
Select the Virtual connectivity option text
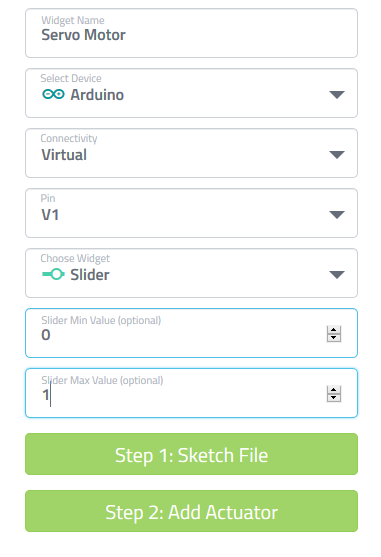point(64,155)
